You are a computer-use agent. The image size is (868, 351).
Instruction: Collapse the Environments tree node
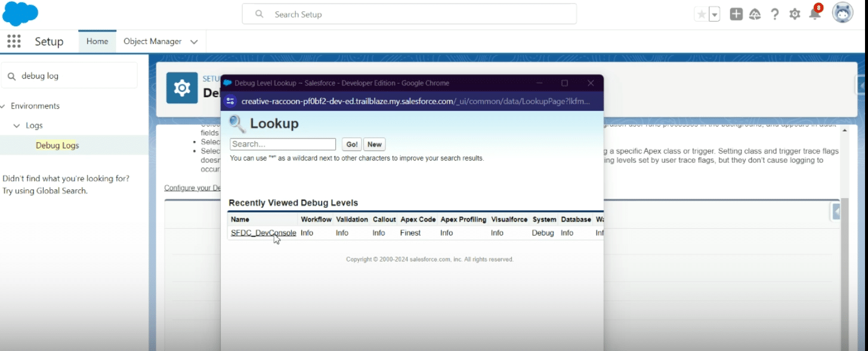point(4,106)
